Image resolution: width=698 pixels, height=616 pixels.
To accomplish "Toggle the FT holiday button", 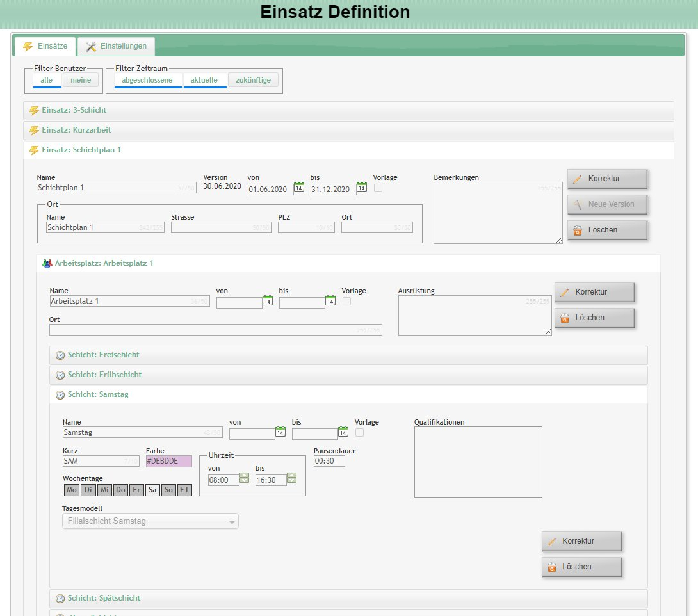I will click(x=184, y=490).
